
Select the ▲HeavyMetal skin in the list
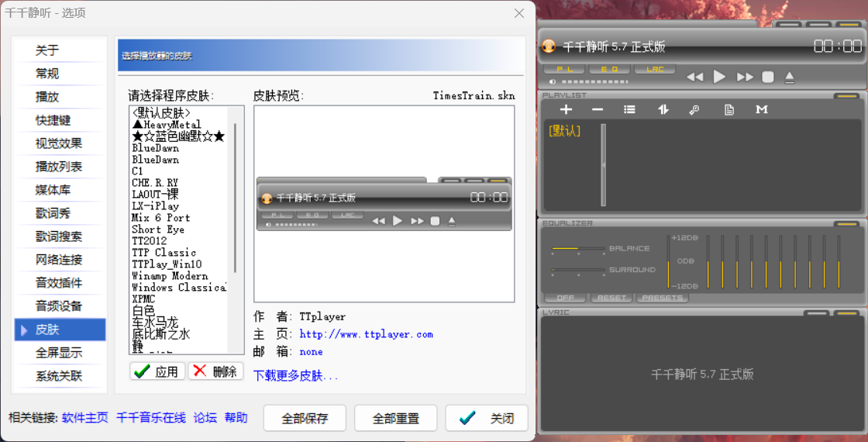coord(167,125)
